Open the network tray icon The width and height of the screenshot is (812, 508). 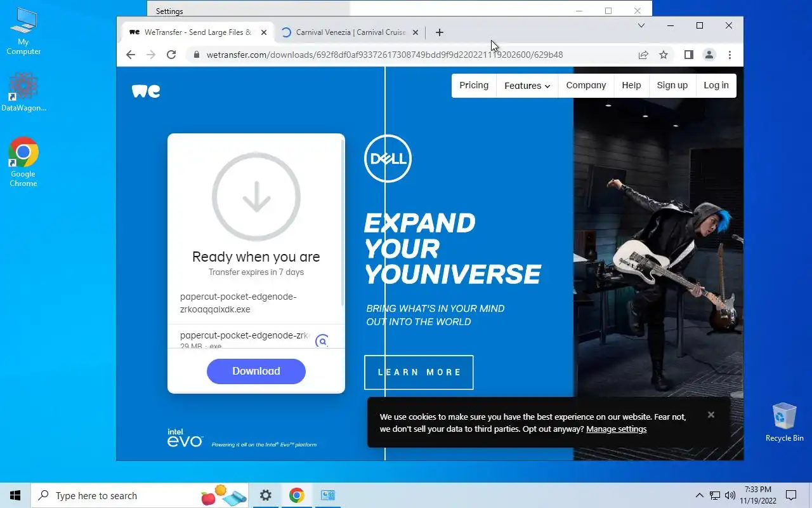click(x=715, y=495)
